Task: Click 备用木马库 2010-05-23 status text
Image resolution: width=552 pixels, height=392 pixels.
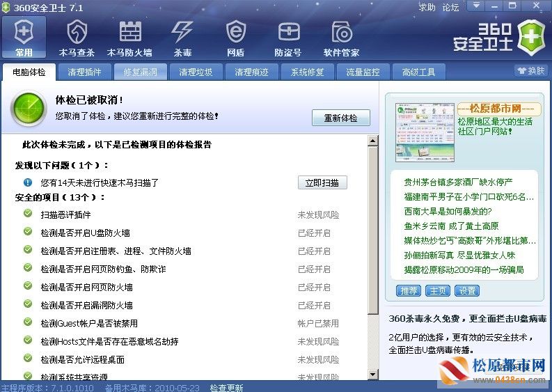Action: [152, 388]
